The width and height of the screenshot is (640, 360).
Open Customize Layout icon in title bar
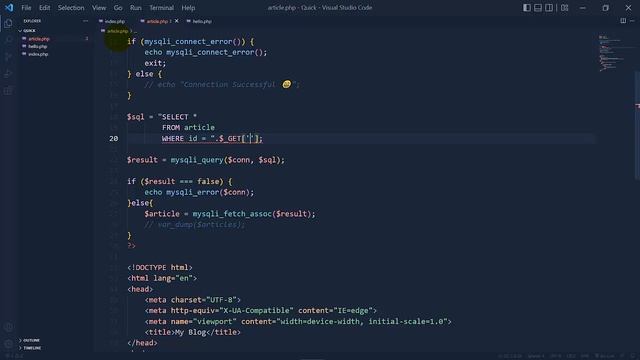(564, 8)
